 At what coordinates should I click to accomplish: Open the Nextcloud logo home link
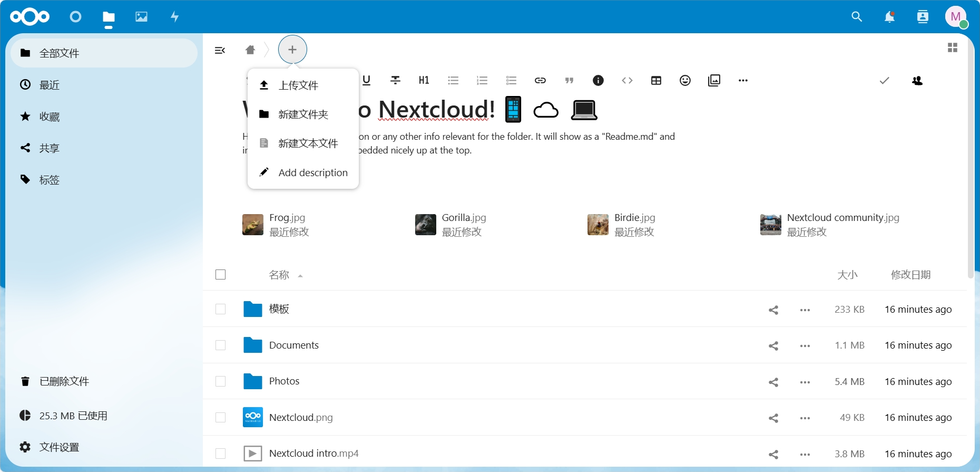[30, 17]
